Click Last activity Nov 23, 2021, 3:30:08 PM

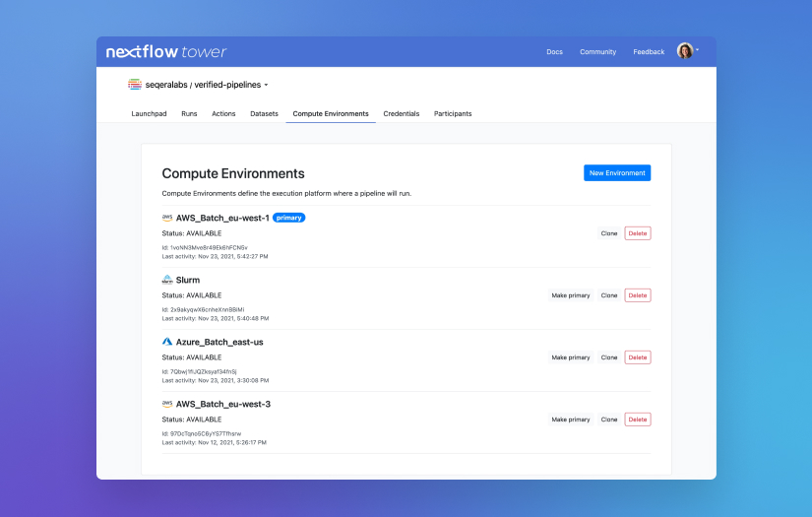[216, 381]
